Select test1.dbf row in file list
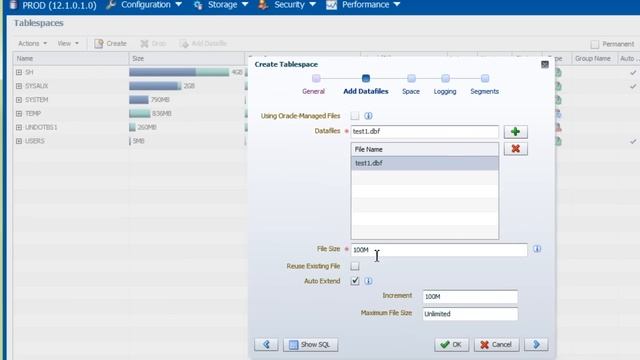640x360 pixels. pos(424,163)
